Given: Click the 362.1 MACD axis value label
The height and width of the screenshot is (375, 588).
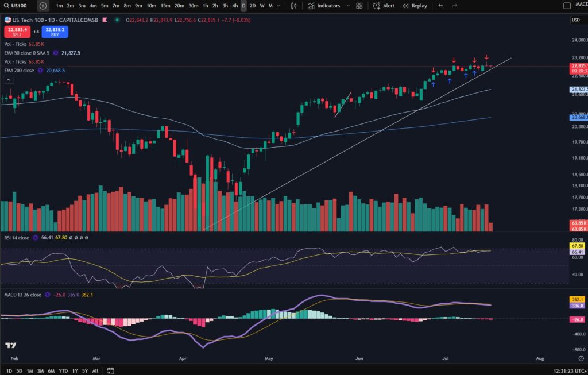Looking at the screenshot, I should [x=577, y=300].
